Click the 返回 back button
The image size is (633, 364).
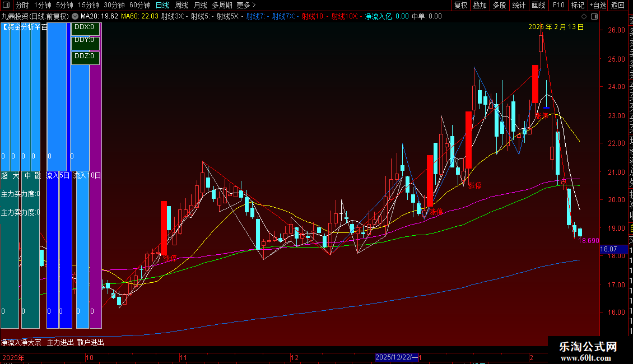click(x=618, y=5)
